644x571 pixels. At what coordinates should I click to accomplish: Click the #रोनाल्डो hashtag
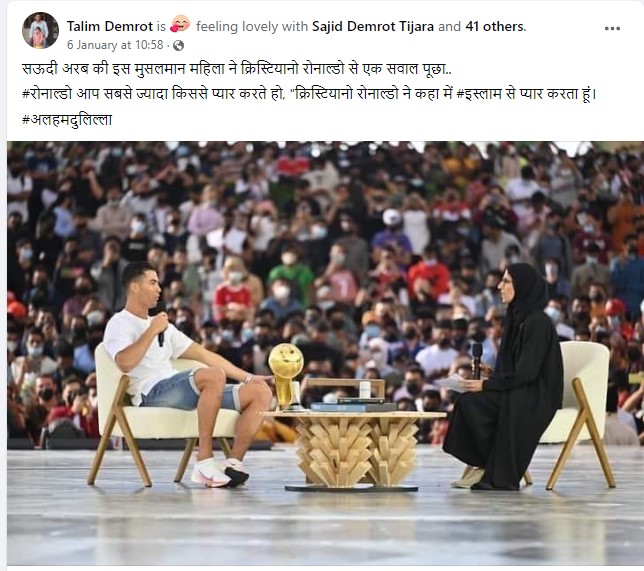coord(47,94)
